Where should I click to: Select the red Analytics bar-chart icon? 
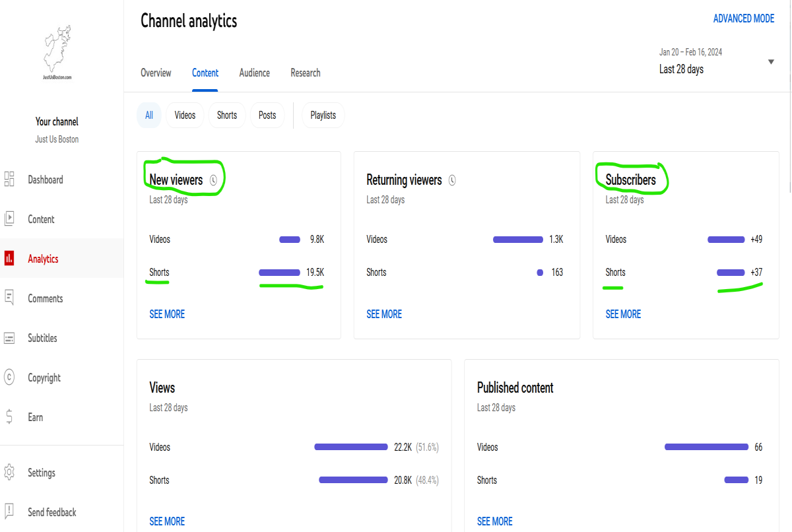[x=9, y=259]
